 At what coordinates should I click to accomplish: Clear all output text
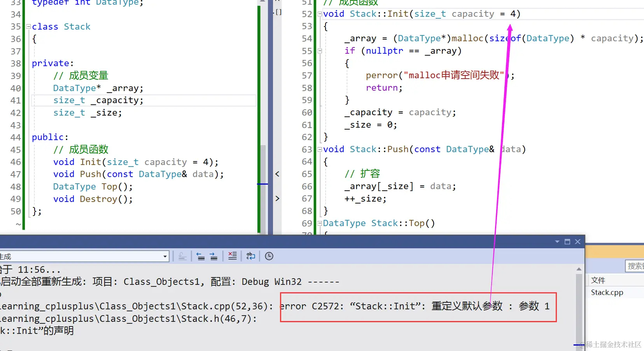232,256
